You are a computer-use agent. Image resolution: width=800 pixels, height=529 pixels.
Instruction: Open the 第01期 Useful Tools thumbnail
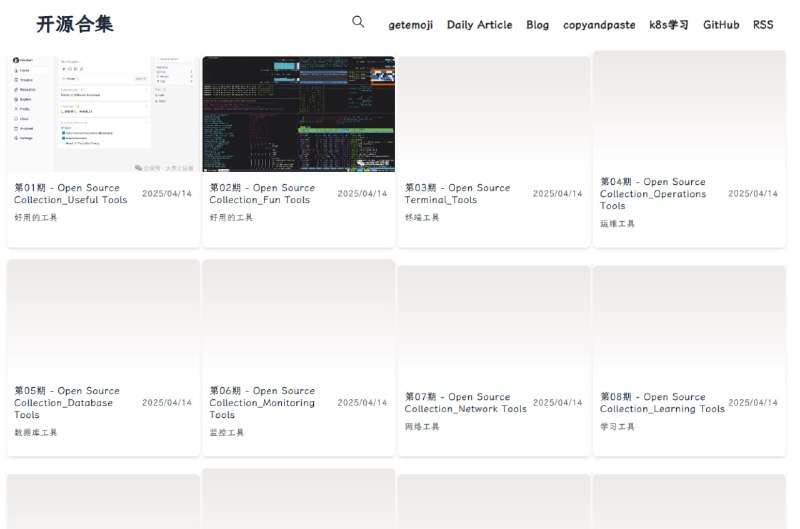pos(103,114)
